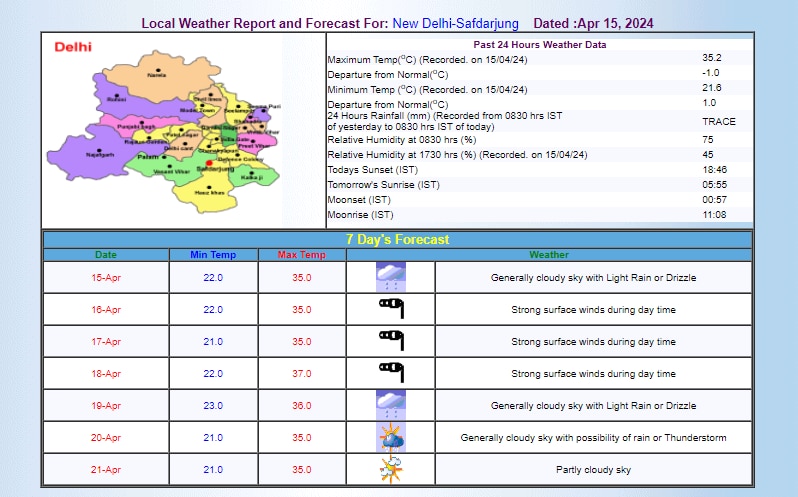Click the 16-Apr date cell

pyautogui.click(x=106, y=310)
